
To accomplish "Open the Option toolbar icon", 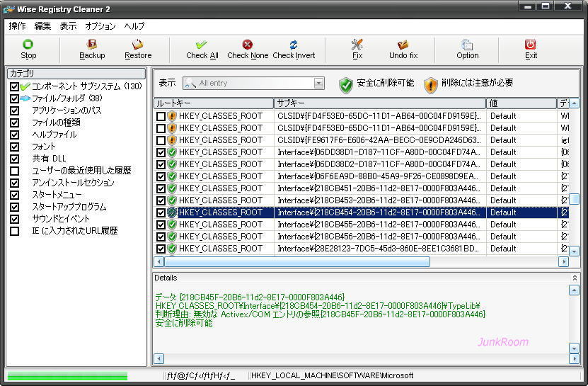I will [x=467, y=45].
